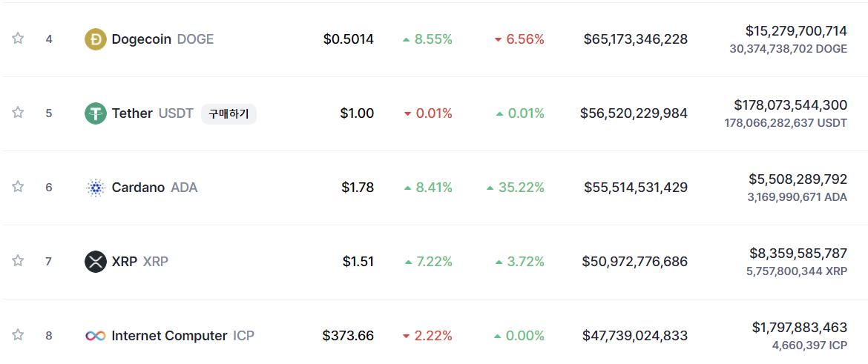Add Cardano to watchlist via star
The image size is (868, 364).
click(x=18, y=187)
